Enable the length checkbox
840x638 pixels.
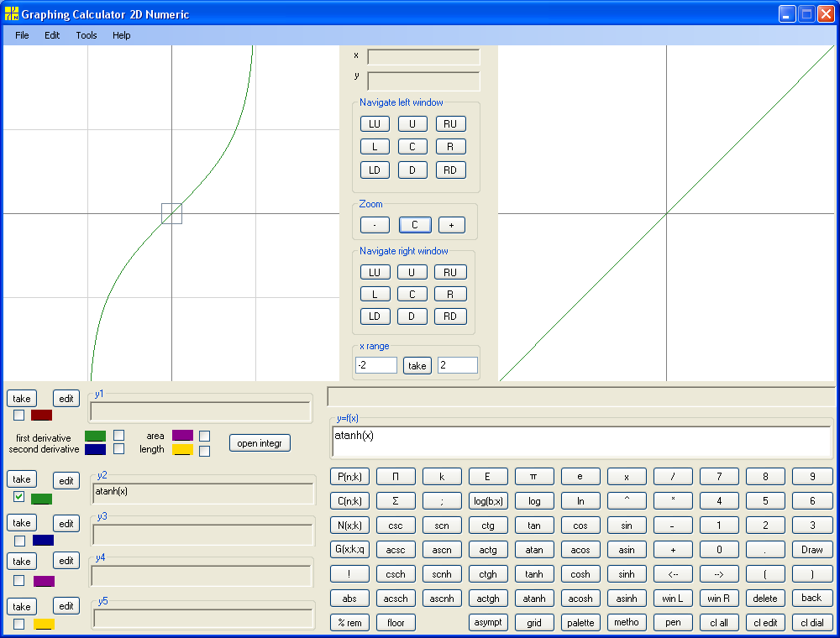204,451
